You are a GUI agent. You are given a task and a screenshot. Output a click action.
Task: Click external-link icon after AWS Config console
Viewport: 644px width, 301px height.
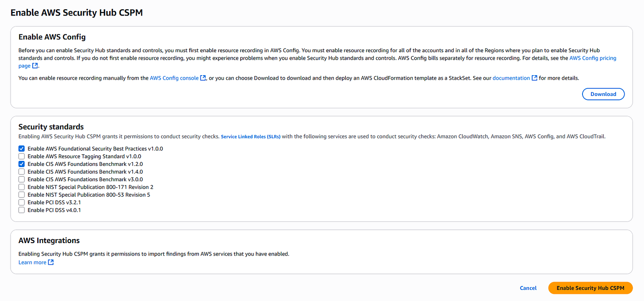coord(203,78)
